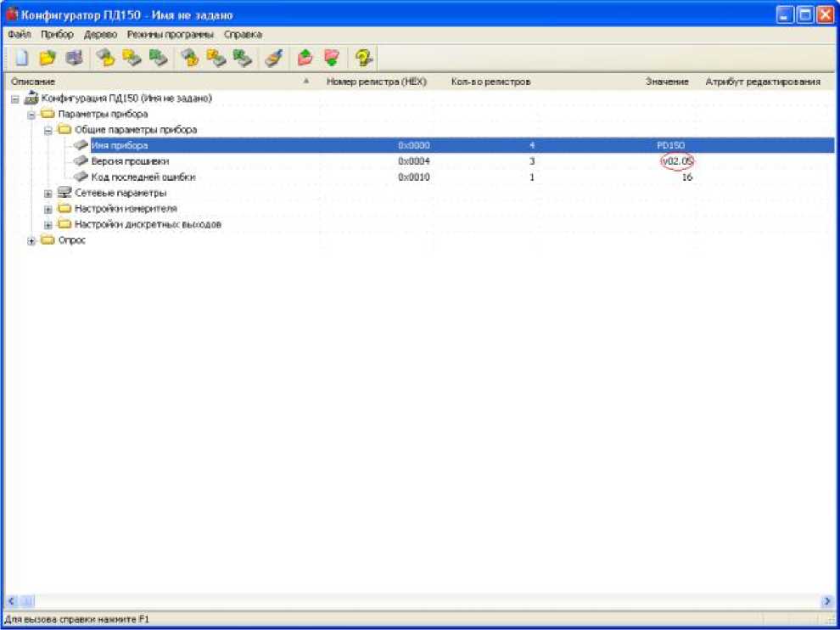Open the Файл menu

[x=19, y=35]
